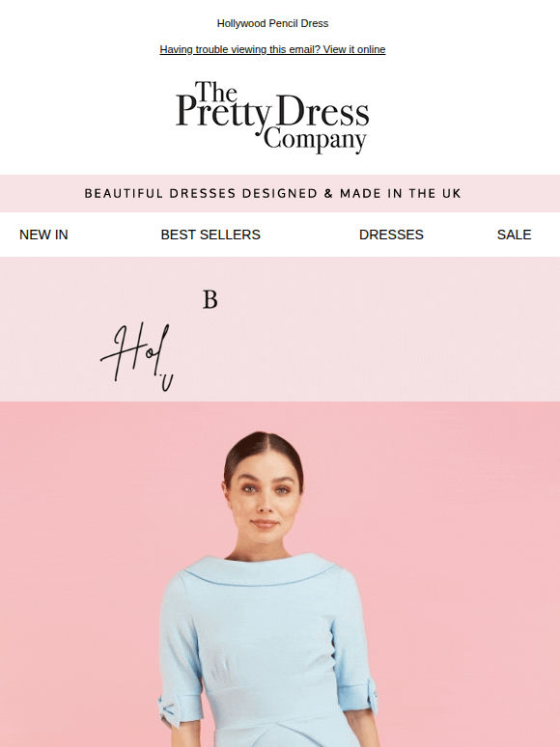Visit the SALE navigation link

click(x=514, y=235)
